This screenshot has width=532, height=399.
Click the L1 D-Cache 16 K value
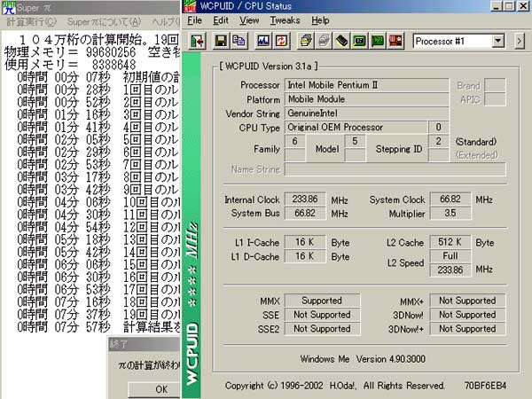coord(305,256)
